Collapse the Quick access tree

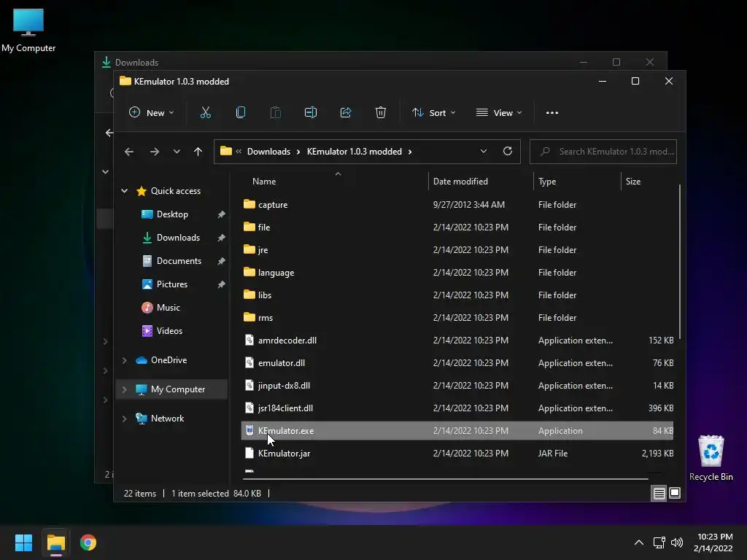124,191
